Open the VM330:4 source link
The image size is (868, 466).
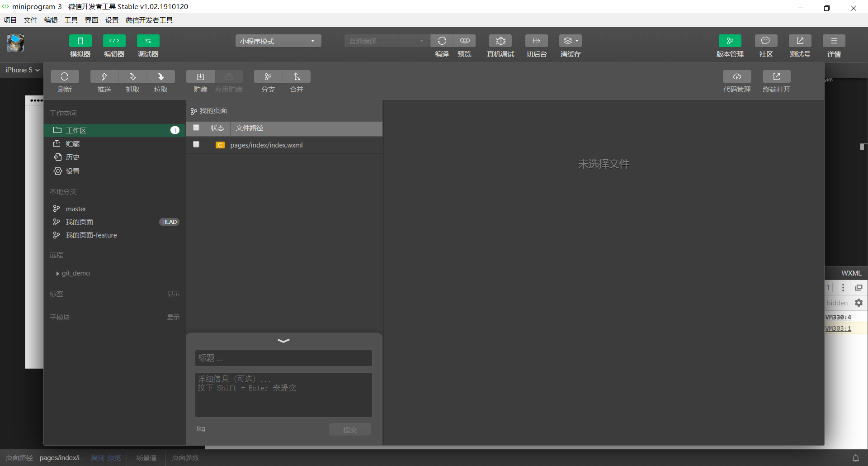[x=838, y=317]
